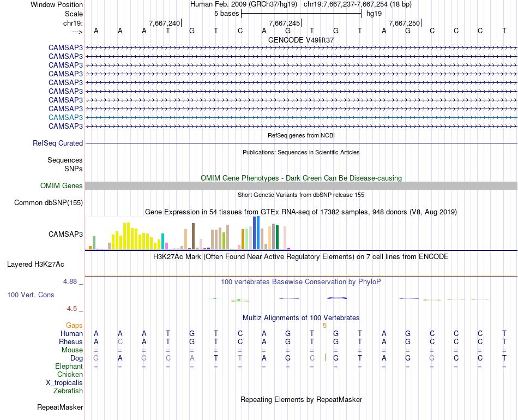
Task: Click Repeating Elements by RepeatMasker title
Action: coord(301,399)
